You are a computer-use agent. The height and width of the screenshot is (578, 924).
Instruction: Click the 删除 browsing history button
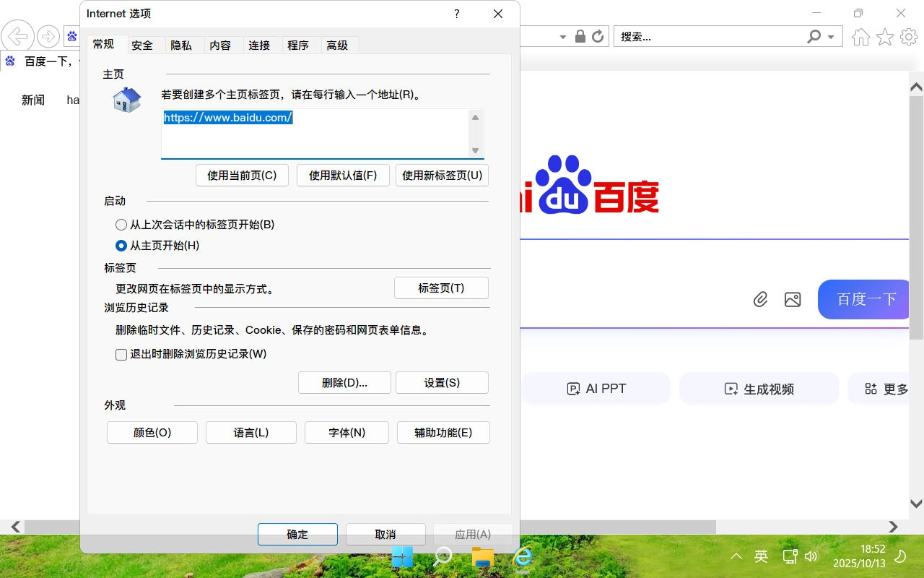pyautogui.click(x=344, y=382)
